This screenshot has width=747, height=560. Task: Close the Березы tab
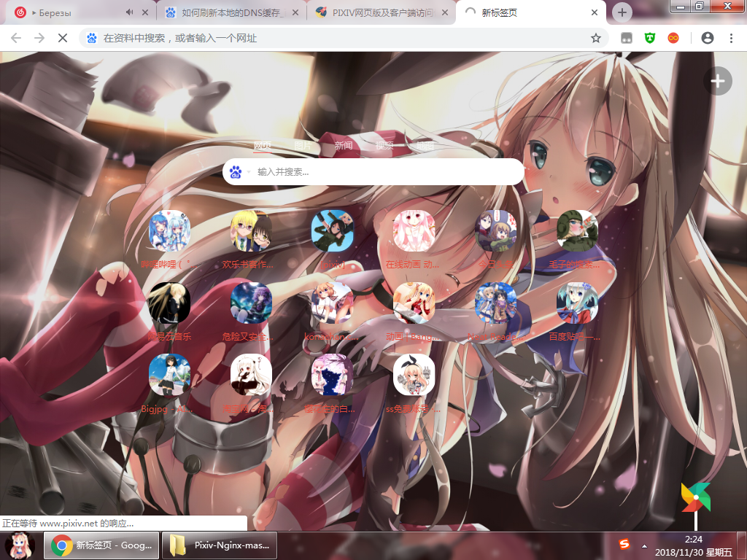[x=145, y=12]
